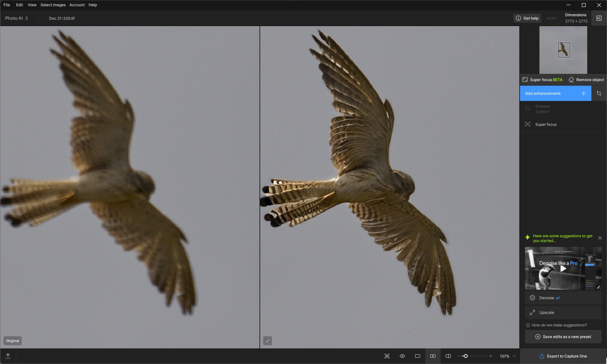Collapse the right sidebar panel icon
Image resolution: width=607 pixels, height=364 pixels.
click(599, 18)
